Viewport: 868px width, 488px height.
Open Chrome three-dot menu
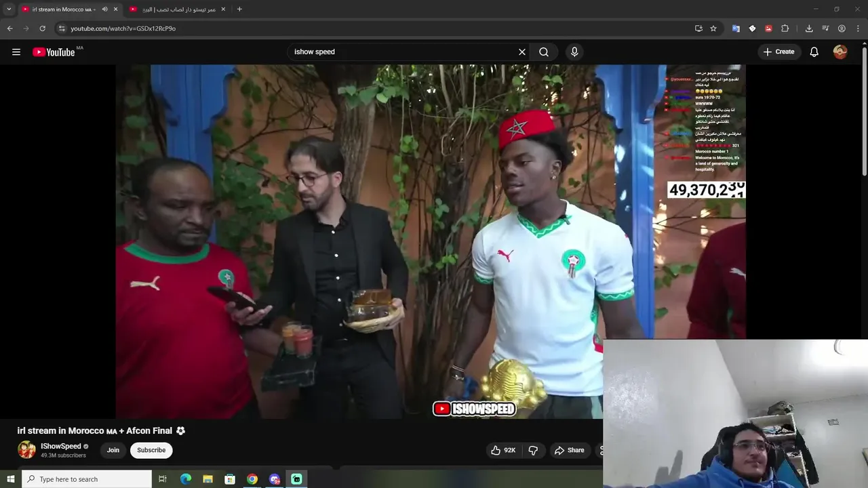coord(858,28)
